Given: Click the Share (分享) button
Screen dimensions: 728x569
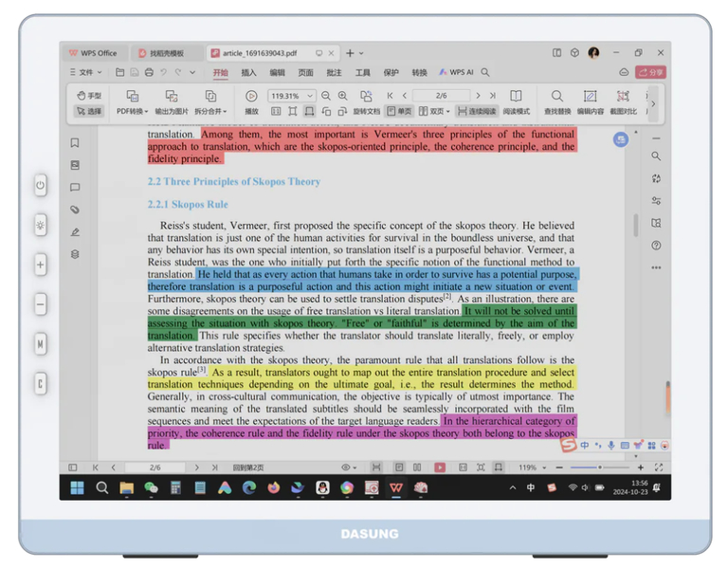Looking at the screenshot, I should tap(651, 72).
